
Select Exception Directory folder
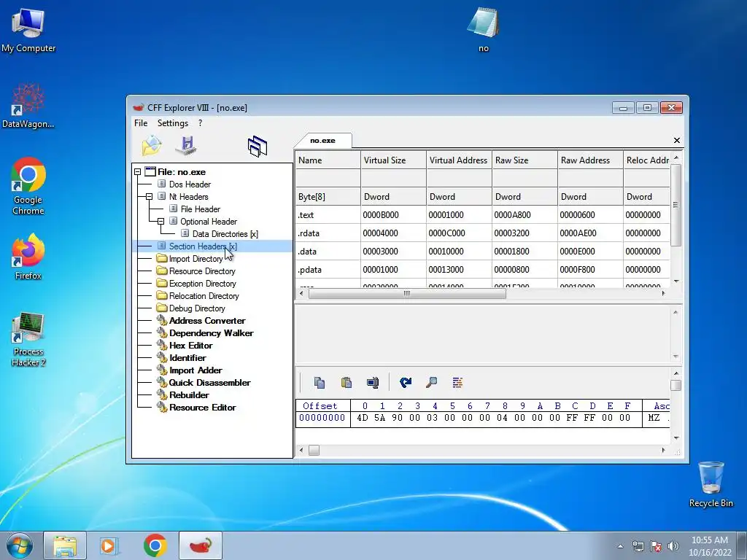203,284
